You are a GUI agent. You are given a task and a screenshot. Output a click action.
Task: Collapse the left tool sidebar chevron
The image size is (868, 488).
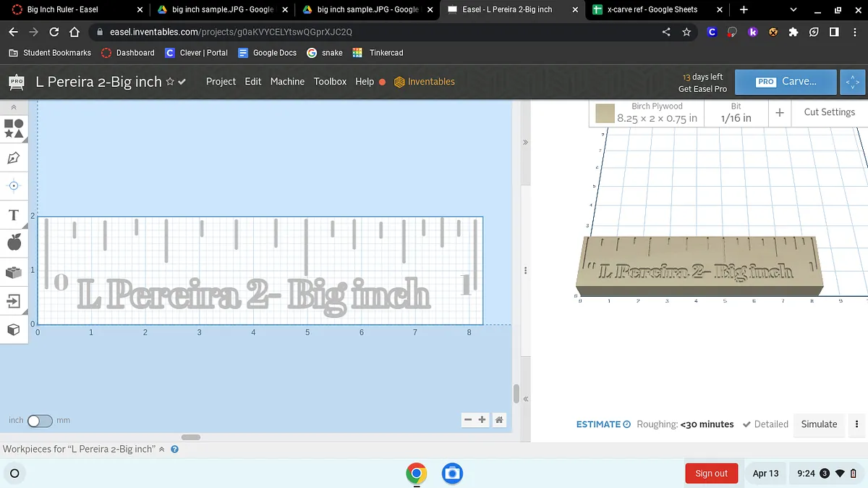14,107
